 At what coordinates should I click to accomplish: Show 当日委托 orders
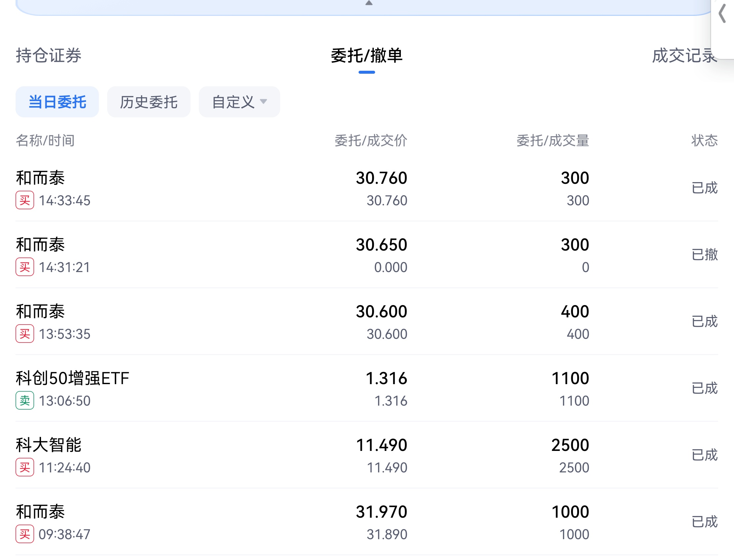[x=57, y=102]
